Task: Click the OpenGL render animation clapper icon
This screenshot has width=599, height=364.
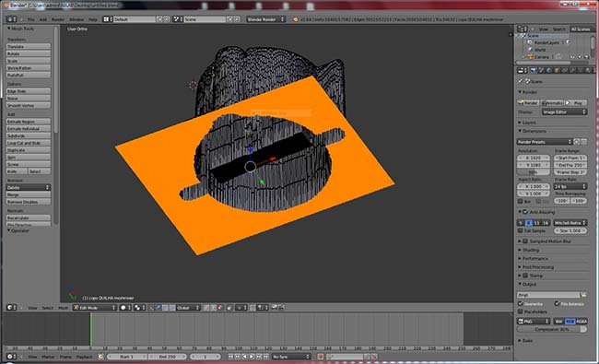Action: pyautogui.click(x=281, y=307)
